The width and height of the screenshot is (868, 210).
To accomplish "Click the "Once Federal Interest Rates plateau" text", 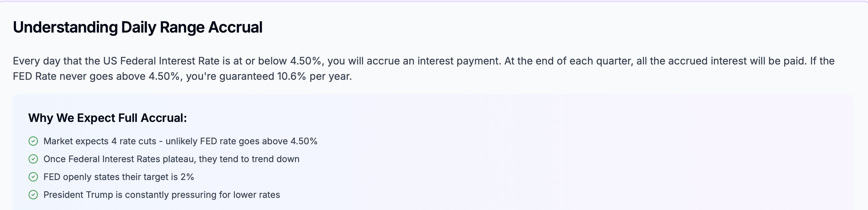I will tap(120, 159).
